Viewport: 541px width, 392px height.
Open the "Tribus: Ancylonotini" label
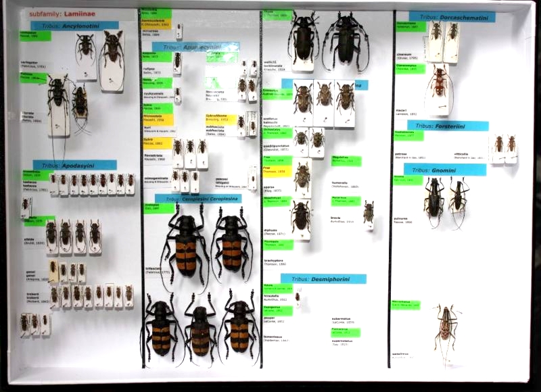pyautogui.click(x=74, y=26)
